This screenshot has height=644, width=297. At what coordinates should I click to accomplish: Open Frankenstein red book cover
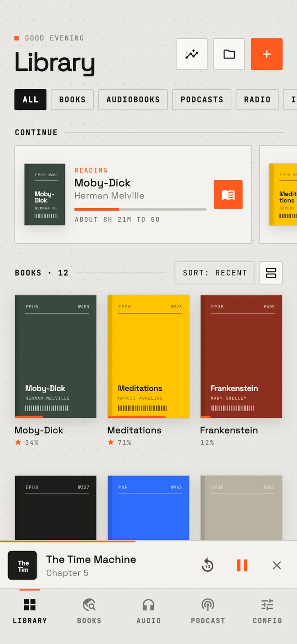coord(241,356)
